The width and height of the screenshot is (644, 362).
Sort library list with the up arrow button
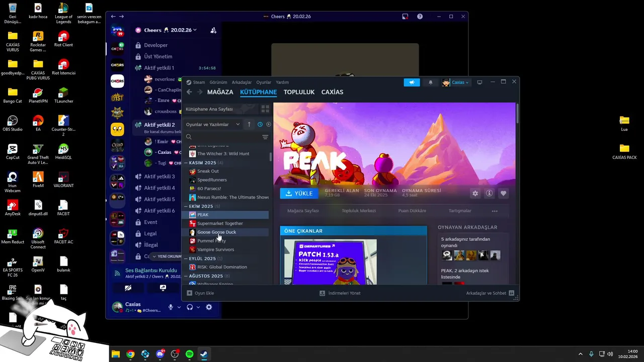pyautogui.click(x=249, y=124)
